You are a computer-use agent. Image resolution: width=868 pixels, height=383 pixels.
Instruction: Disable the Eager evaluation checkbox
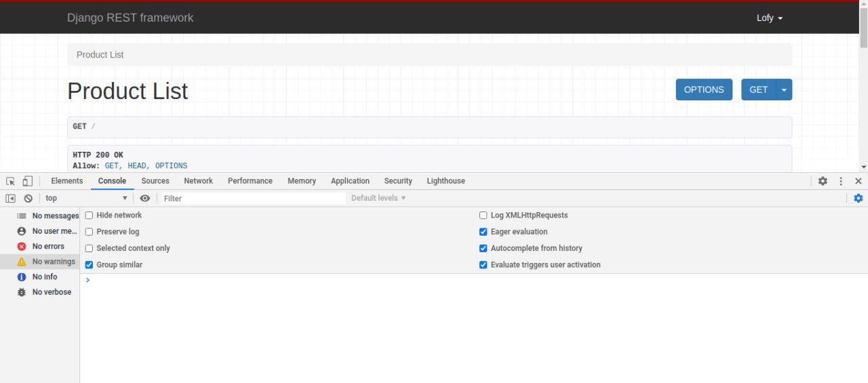pos(484,232)
